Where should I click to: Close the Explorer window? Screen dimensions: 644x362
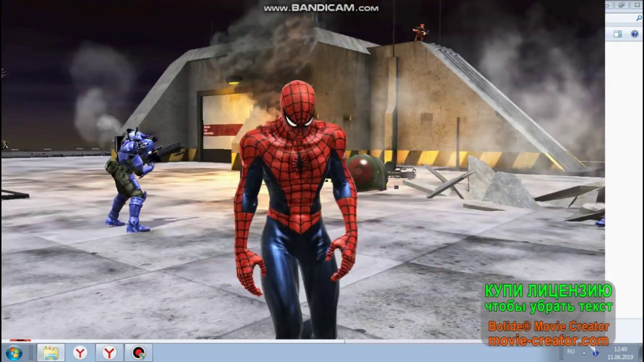636,5
